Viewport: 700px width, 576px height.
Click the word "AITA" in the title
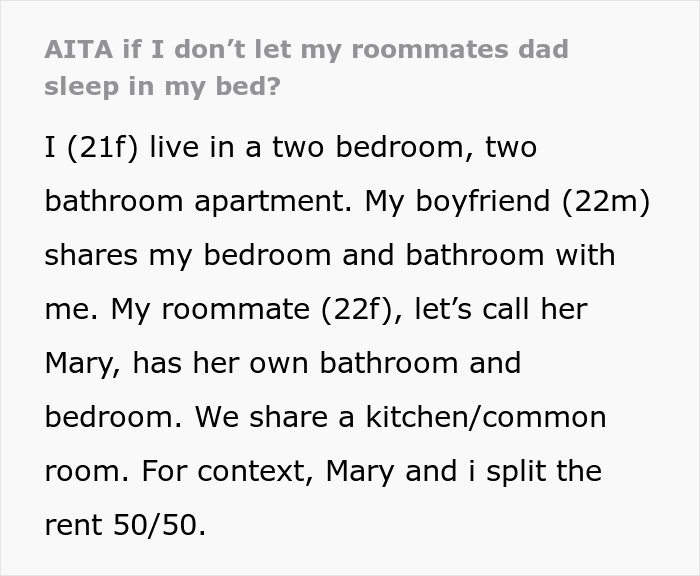pyautogui.click(x=79, y=49)
